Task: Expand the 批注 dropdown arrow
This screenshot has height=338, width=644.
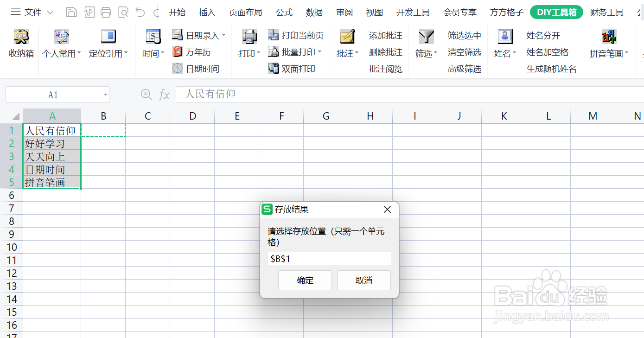Action: [x=357, y=53]
